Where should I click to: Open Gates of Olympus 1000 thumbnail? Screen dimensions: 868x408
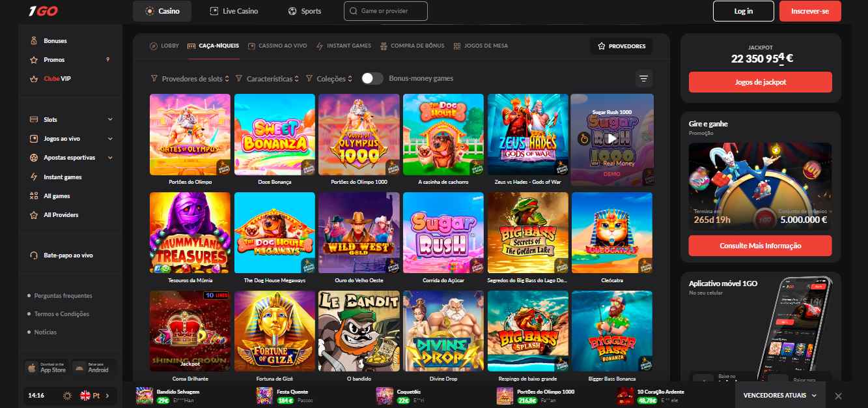tap(359, 135)
